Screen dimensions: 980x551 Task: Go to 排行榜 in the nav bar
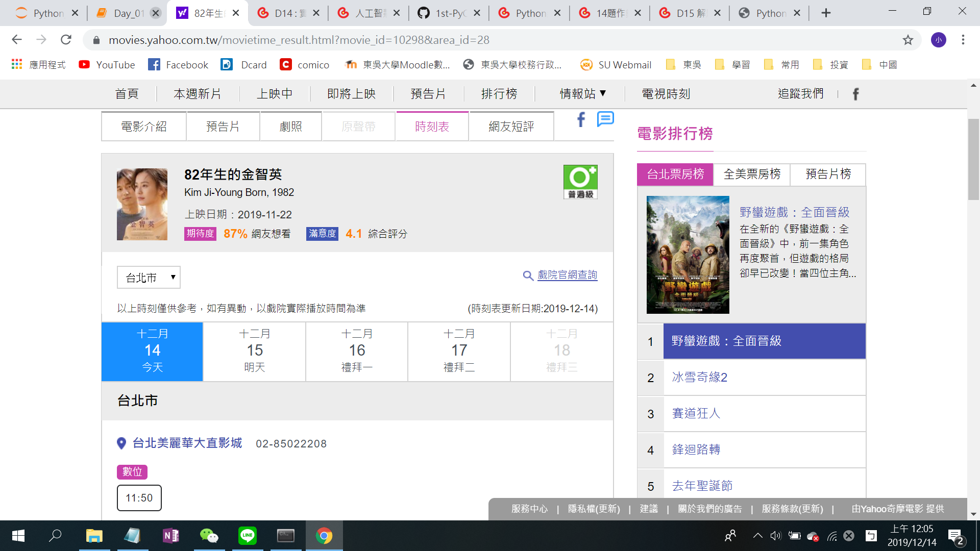[499, 94]
